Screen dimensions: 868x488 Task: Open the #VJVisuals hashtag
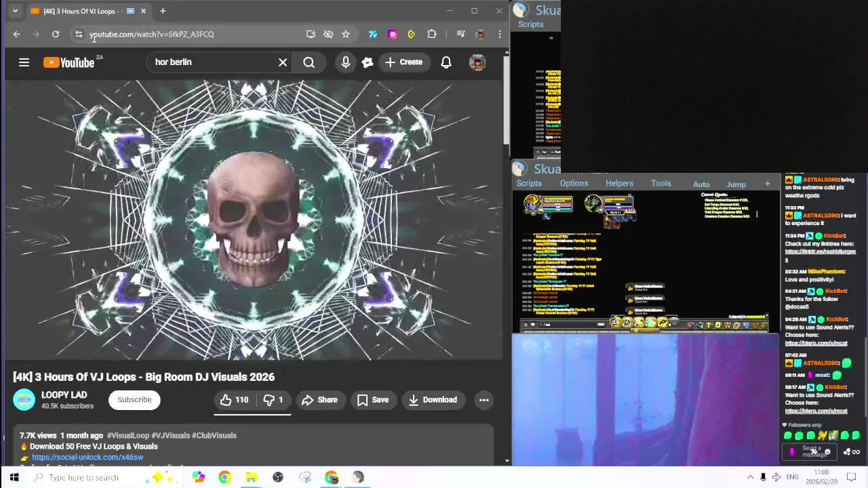[170, 436]
